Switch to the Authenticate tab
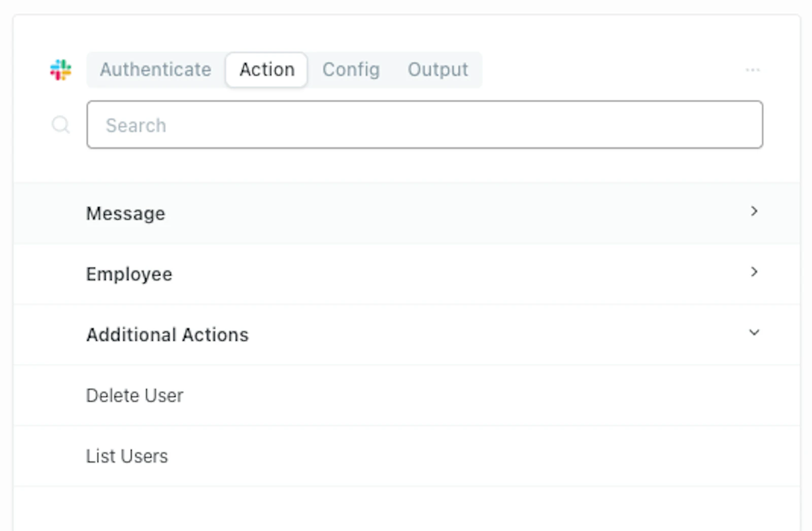The height and width of the screenshot is (531, 812). (155, 69)
